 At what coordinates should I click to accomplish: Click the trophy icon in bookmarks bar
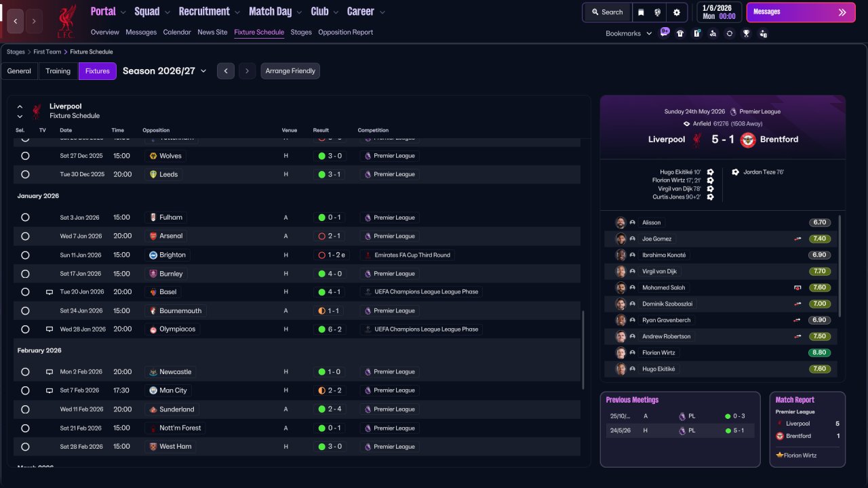746,33
